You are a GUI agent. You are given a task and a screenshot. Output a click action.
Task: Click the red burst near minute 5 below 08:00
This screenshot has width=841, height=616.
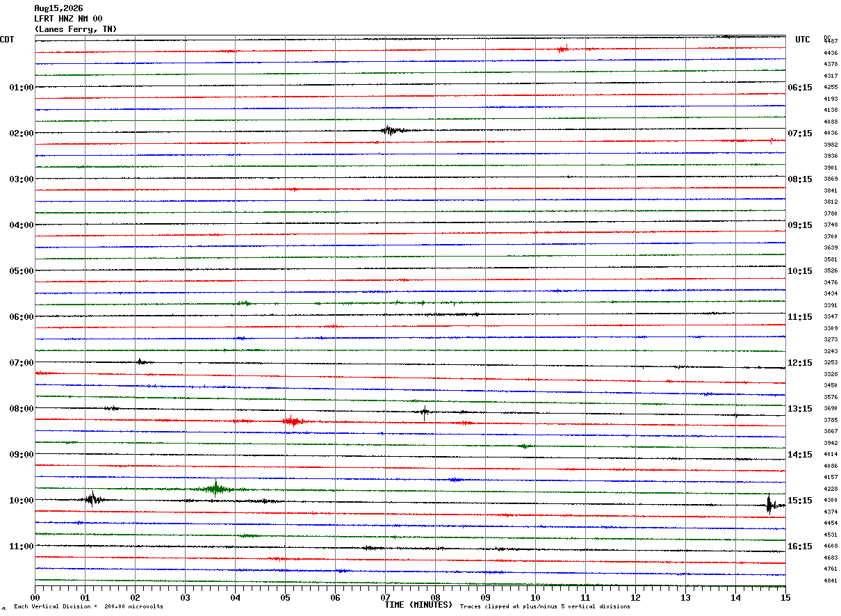pyautogui.click(x=293, y=421)
